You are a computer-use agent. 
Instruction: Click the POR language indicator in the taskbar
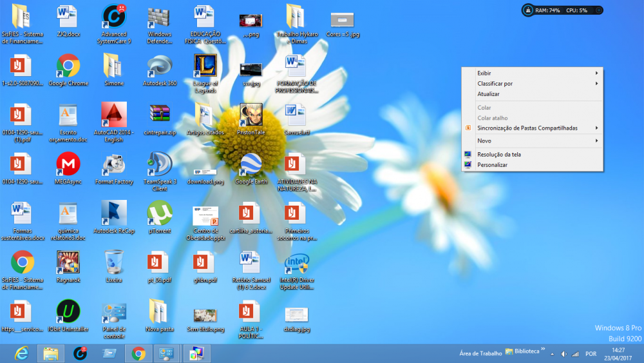[591, 354]
